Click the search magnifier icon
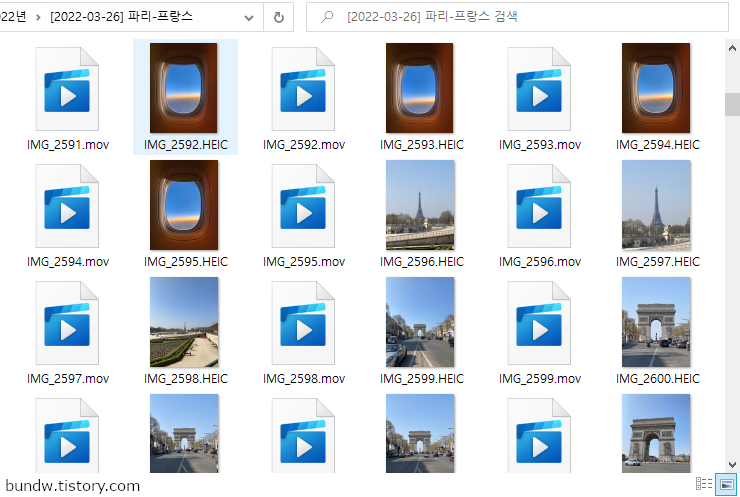The width and height of the screenshot is (740, 497). (327, 17)
